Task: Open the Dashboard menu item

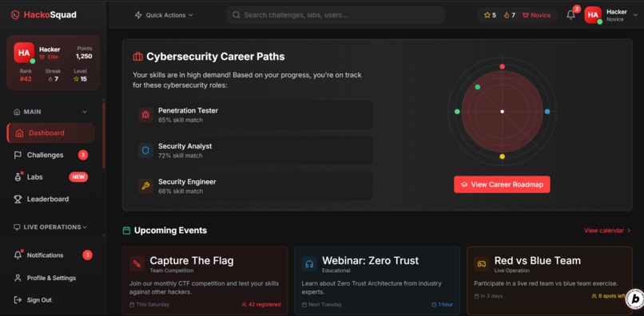Action: tap(51, 133)
